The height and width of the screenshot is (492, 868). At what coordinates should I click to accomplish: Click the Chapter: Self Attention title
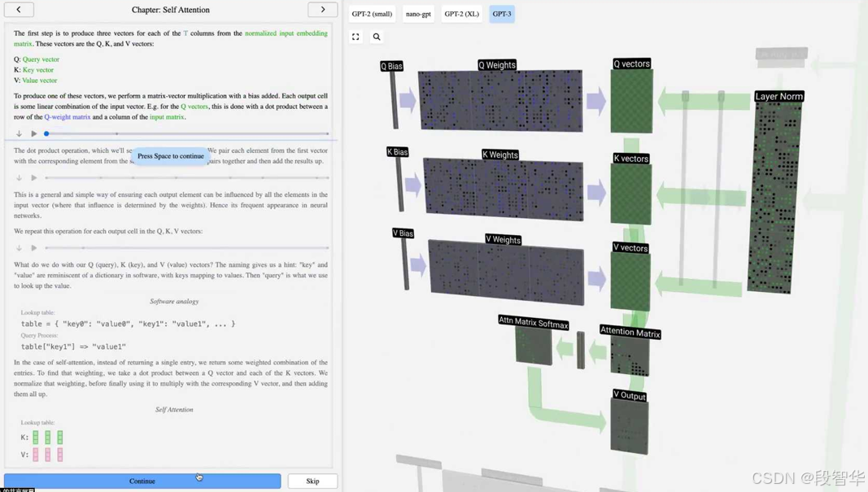click(x=171, y=10)
